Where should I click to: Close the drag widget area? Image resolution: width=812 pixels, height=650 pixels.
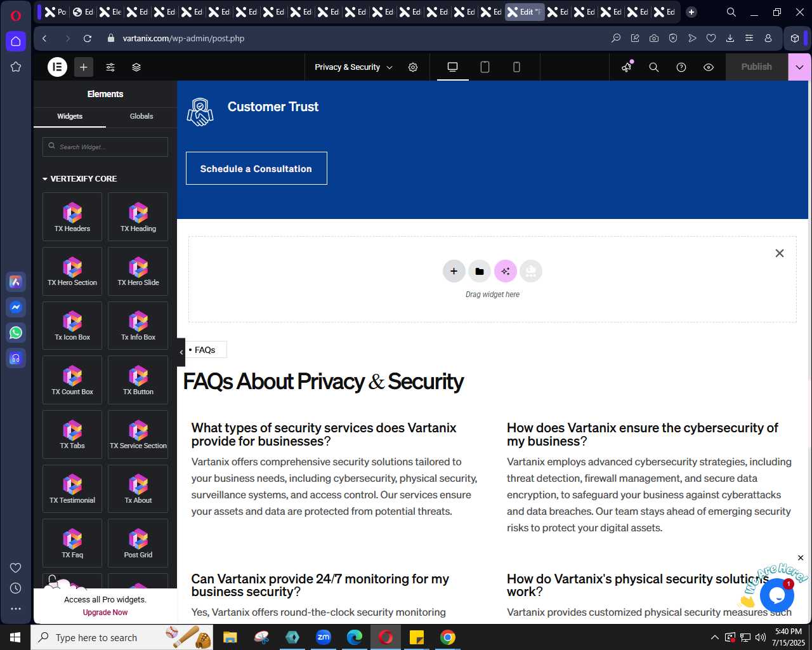coord(780,253)
